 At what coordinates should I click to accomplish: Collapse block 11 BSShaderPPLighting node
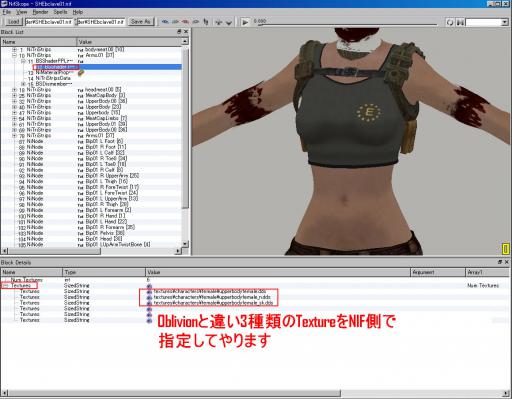[x=23, y=61]
